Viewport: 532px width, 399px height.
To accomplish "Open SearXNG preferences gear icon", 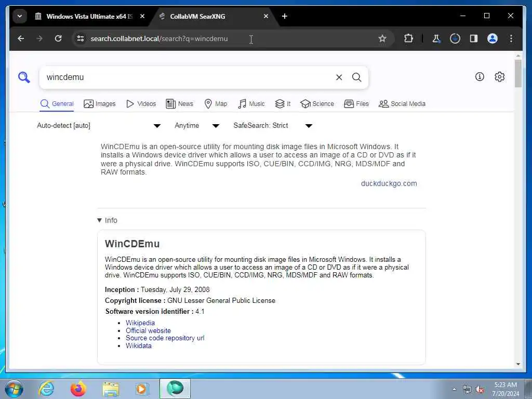I will point(499,77).
